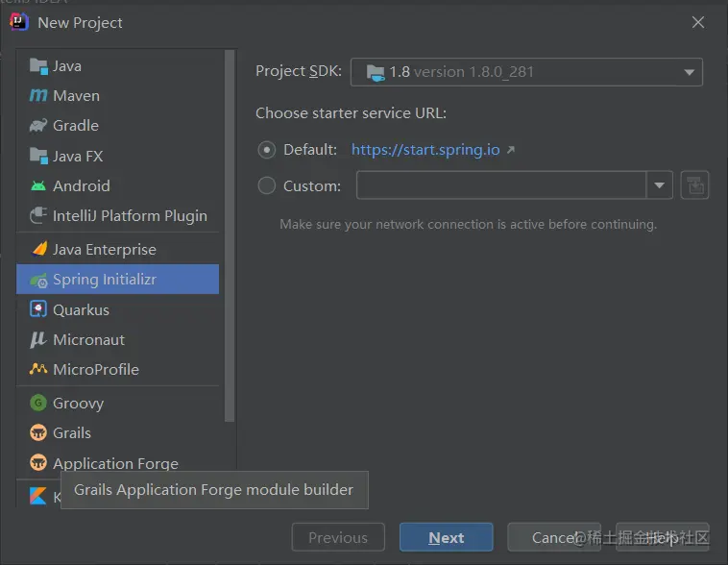Viewport: 728px width, 565px height.
Task: Expand the Custom URL dropdown arrow
Action: [660, 185]
